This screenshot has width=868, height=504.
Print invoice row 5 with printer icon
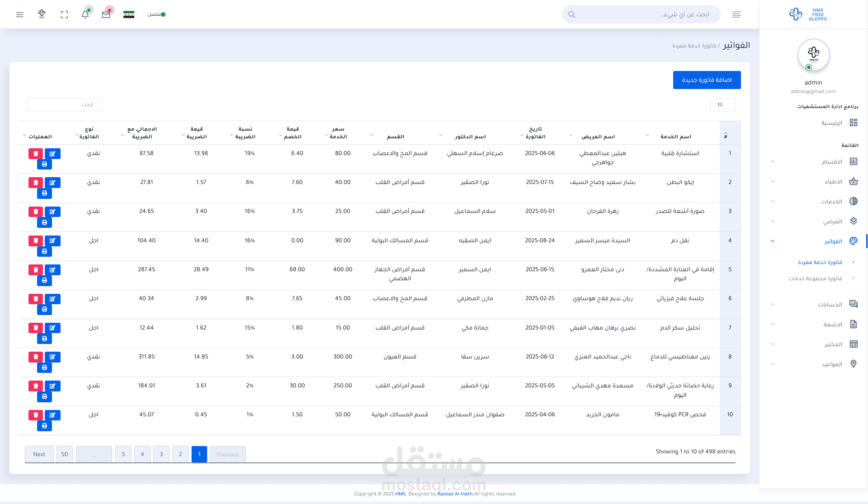[x=44, y=280]
